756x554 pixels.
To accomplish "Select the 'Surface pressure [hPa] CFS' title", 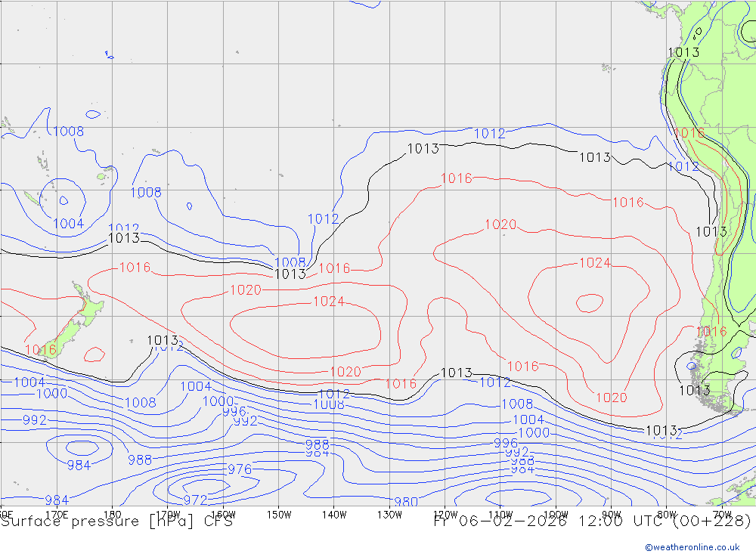I will click(116, 522).
